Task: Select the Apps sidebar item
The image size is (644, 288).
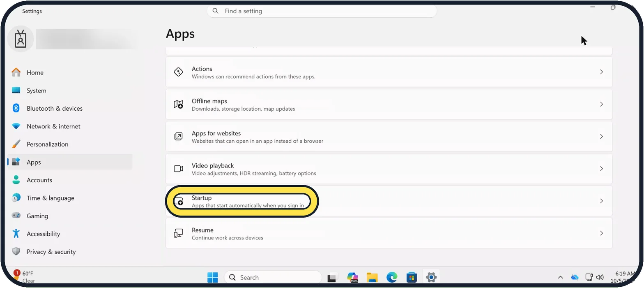Action: (70, 162)
